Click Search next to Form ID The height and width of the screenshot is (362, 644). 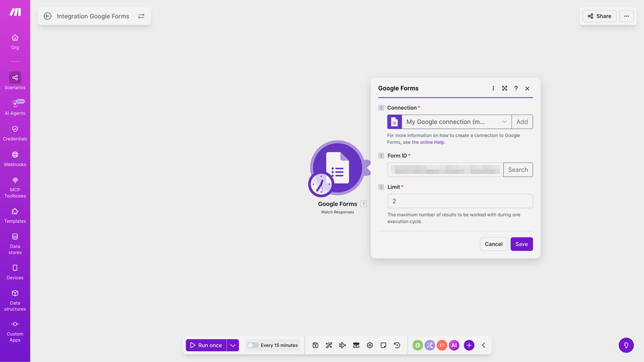pos(518,170)
